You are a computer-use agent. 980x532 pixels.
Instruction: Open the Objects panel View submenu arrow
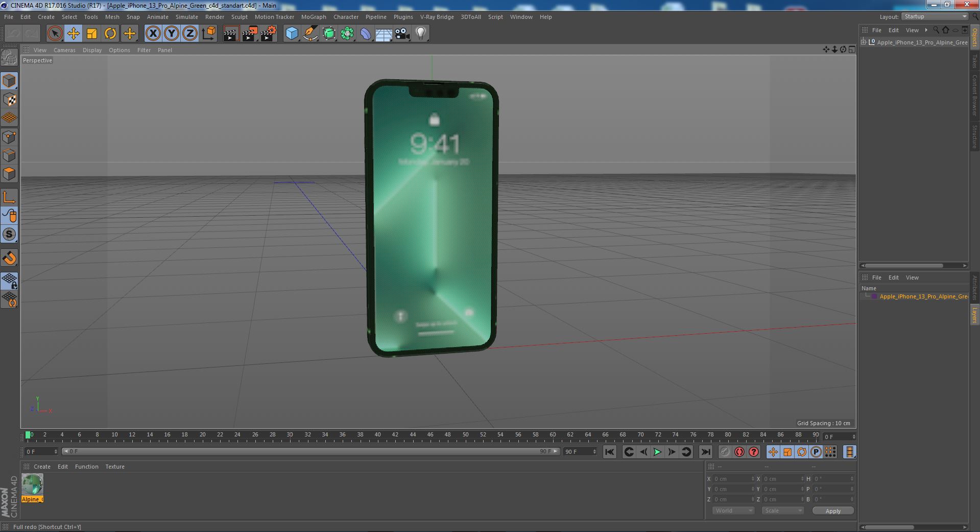tap(926, 30)
